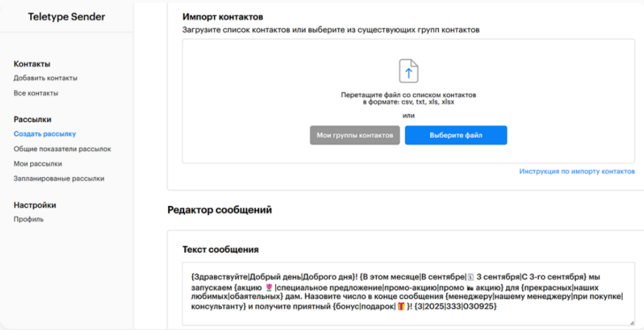Open Инструкция по импорту контактов link
This screenshot has width=644, height=330.
577,171
